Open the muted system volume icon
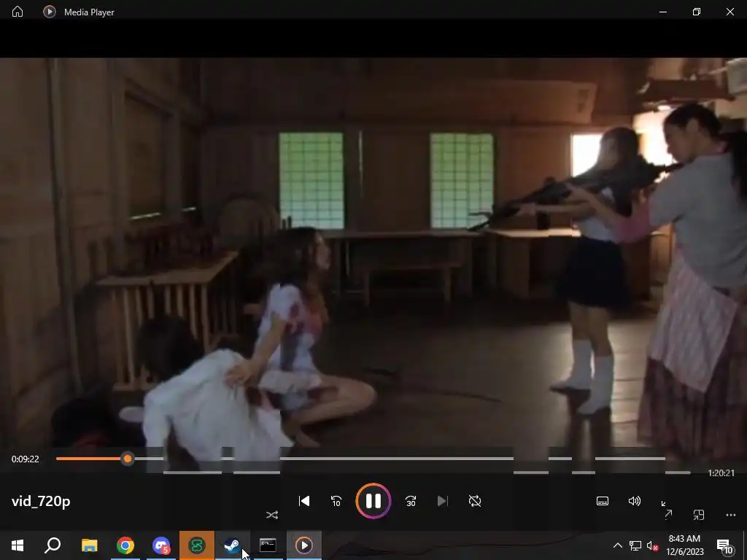Viewport: 747px width, 560px height. 652,545
